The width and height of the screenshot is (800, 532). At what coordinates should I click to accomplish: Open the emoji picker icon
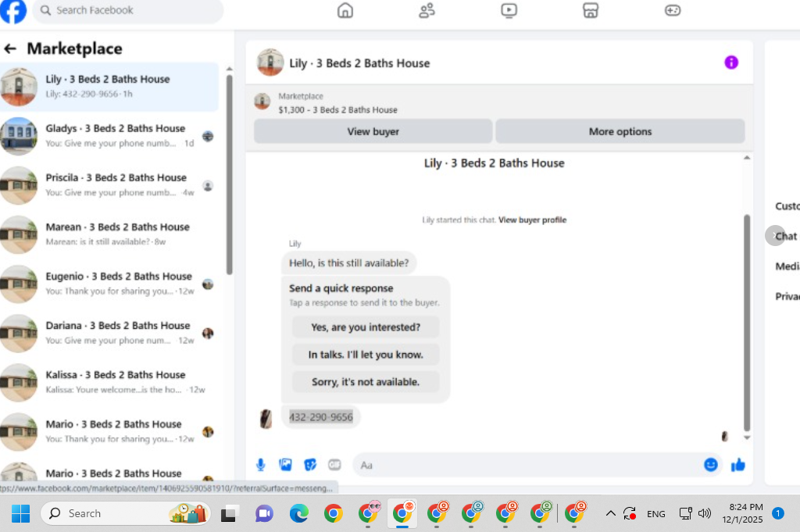[x=711, y=465]
